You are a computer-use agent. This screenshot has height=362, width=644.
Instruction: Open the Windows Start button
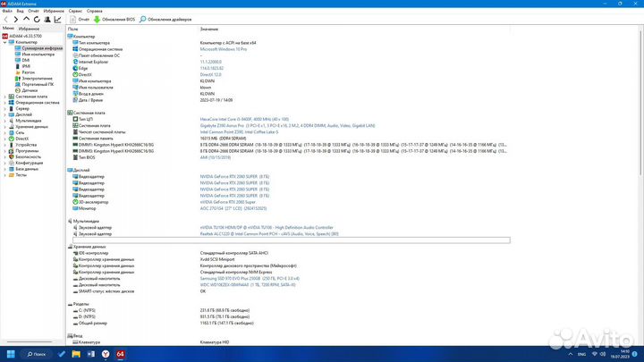11,354
